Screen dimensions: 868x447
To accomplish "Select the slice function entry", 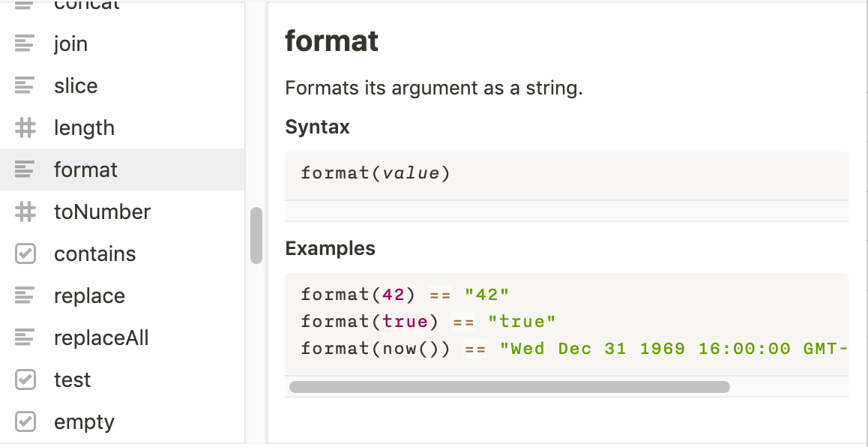I will (76, 85).
